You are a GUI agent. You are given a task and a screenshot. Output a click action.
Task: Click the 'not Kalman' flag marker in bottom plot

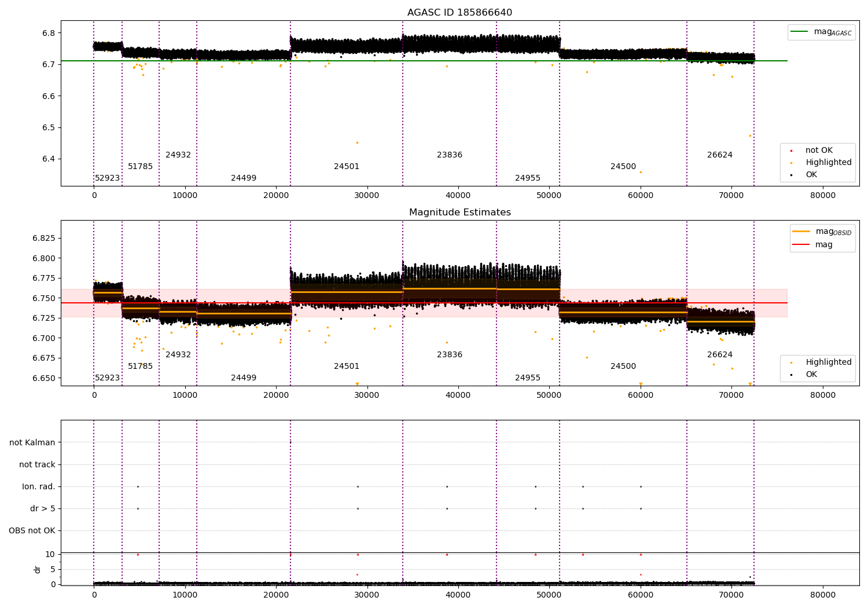[x=290, y=442]
